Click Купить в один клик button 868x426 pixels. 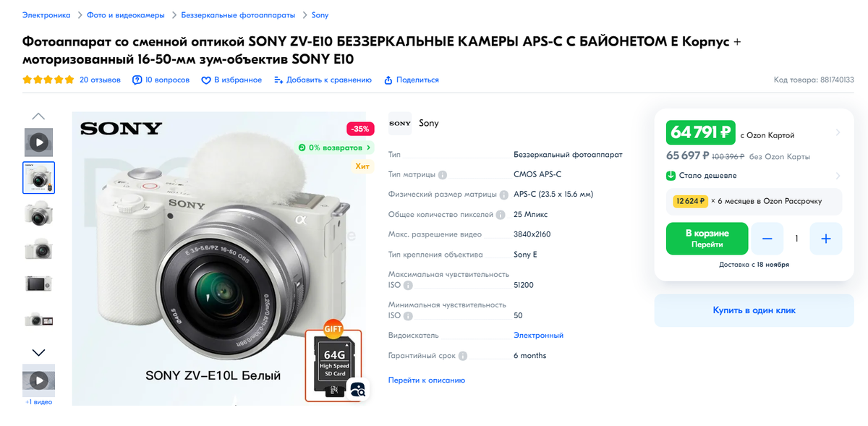tap(754, 310)
